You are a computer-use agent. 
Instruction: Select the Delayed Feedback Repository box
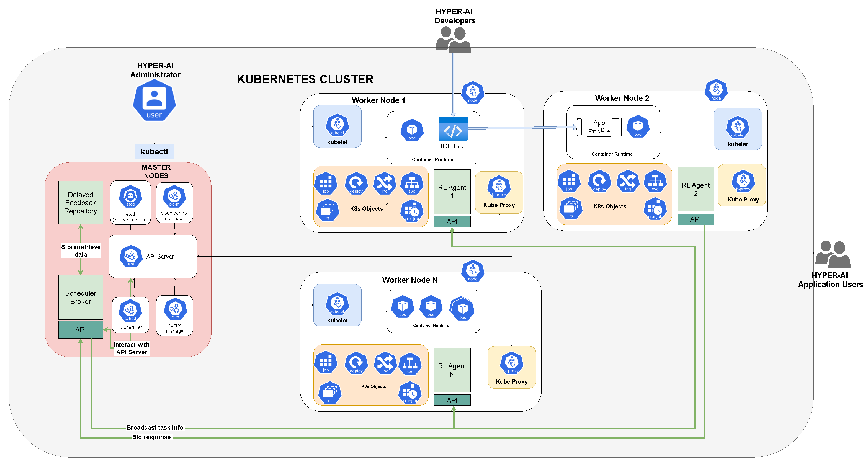[81, 203]
